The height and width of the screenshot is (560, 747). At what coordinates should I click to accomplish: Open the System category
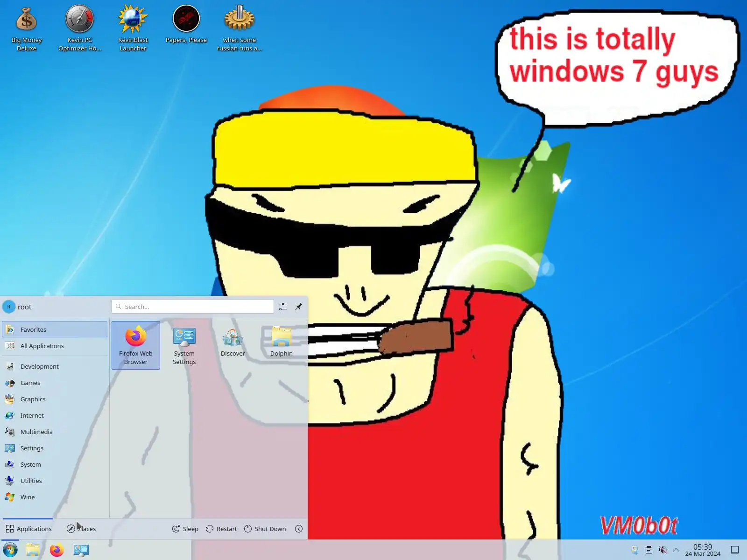coord(55,464)
